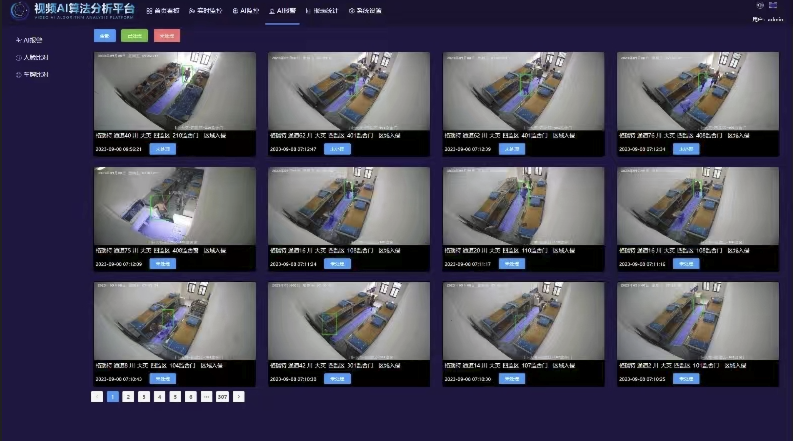Click the red 未处理 filter button
Viewport: 793px width, 441px height.
[166, 36]
